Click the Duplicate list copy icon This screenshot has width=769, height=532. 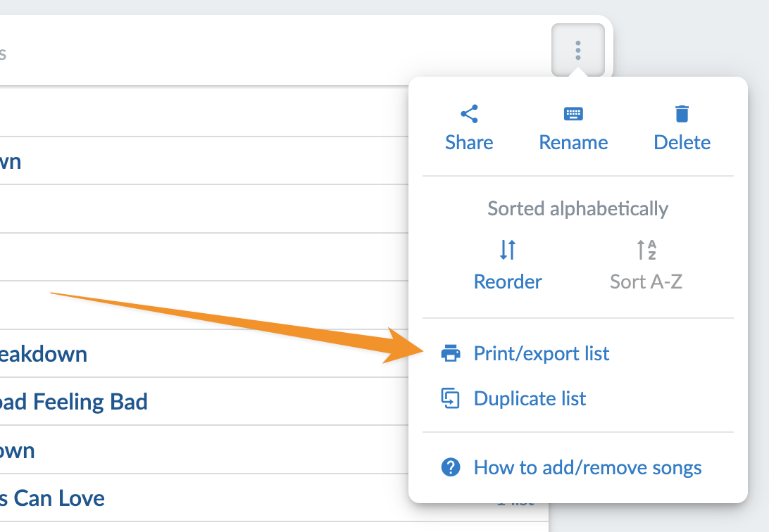(x=451, y=398)
